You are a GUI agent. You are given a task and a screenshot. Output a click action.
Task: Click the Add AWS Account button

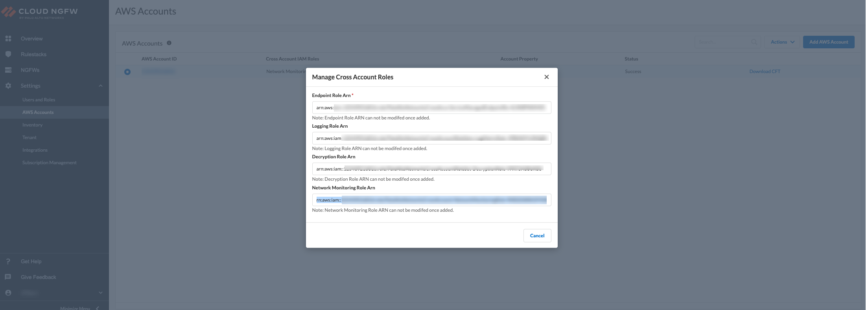[828, 42]
